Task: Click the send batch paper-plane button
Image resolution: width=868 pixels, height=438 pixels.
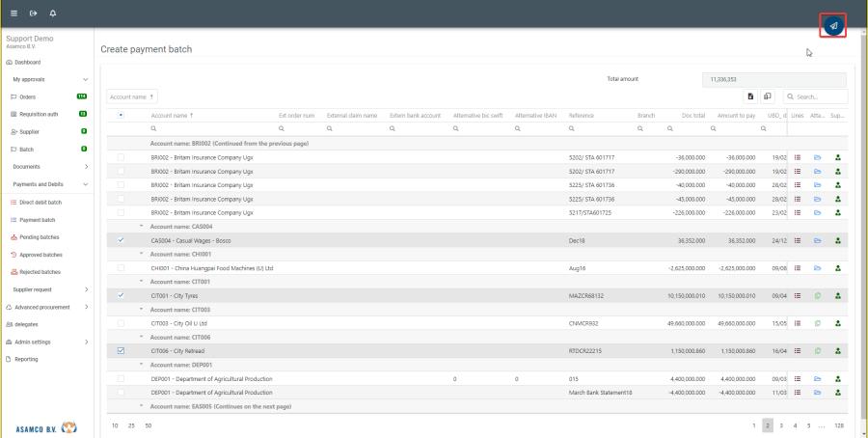Action: click(832, 26)
